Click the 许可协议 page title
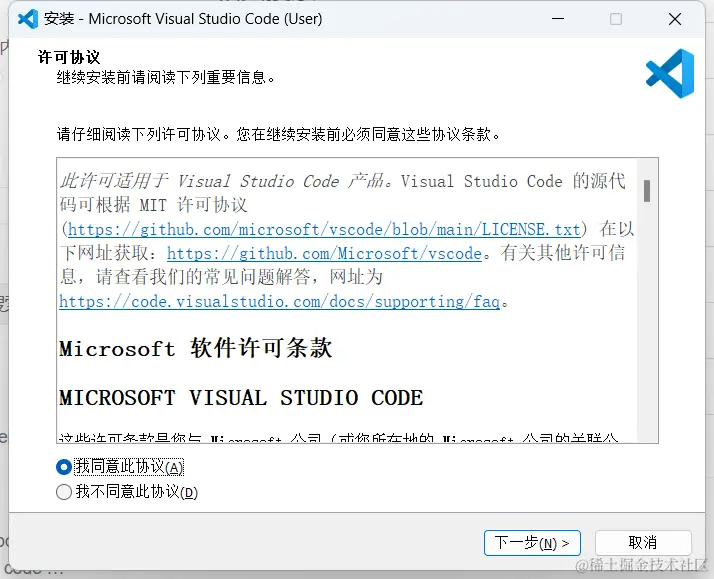This screenshot has height=579, width=714. point(69,57)
